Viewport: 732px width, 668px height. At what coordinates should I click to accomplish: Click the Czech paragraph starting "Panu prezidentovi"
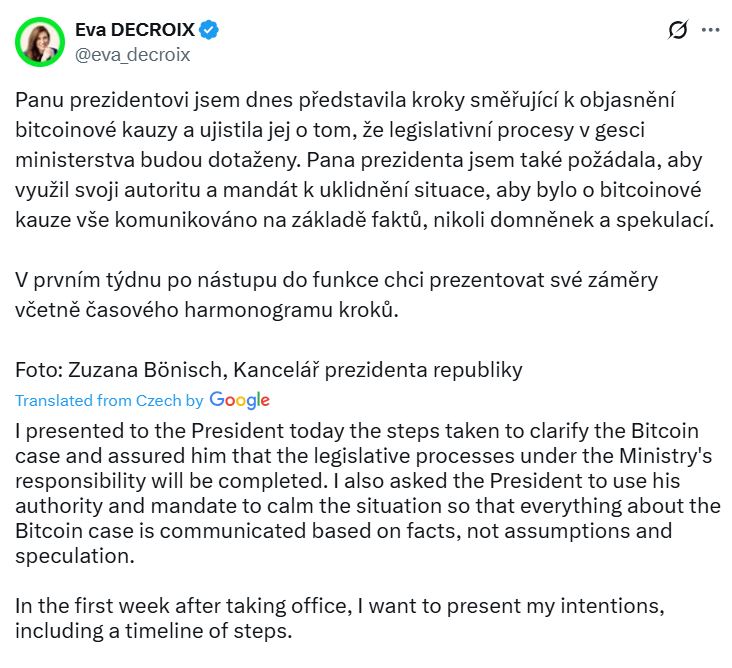[x=366, y=159]
